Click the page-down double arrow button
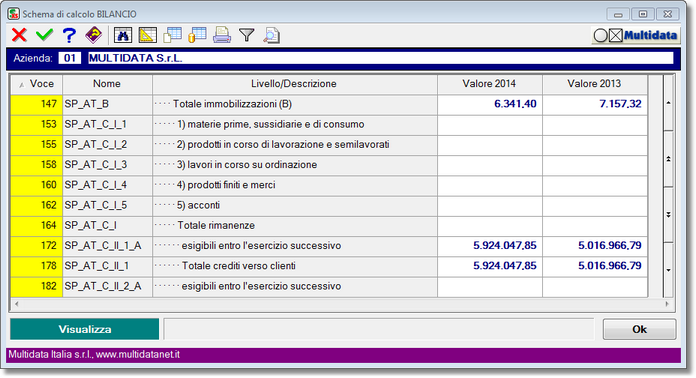 pos(668,215)
